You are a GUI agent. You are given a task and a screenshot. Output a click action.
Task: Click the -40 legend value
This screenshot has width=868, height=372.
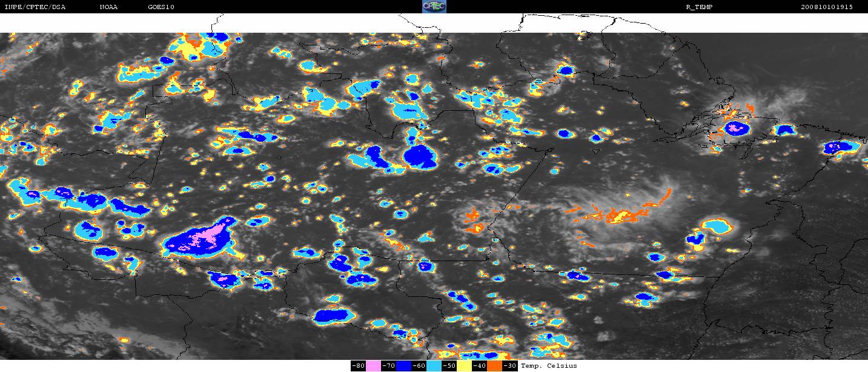(x=479, y=366)
